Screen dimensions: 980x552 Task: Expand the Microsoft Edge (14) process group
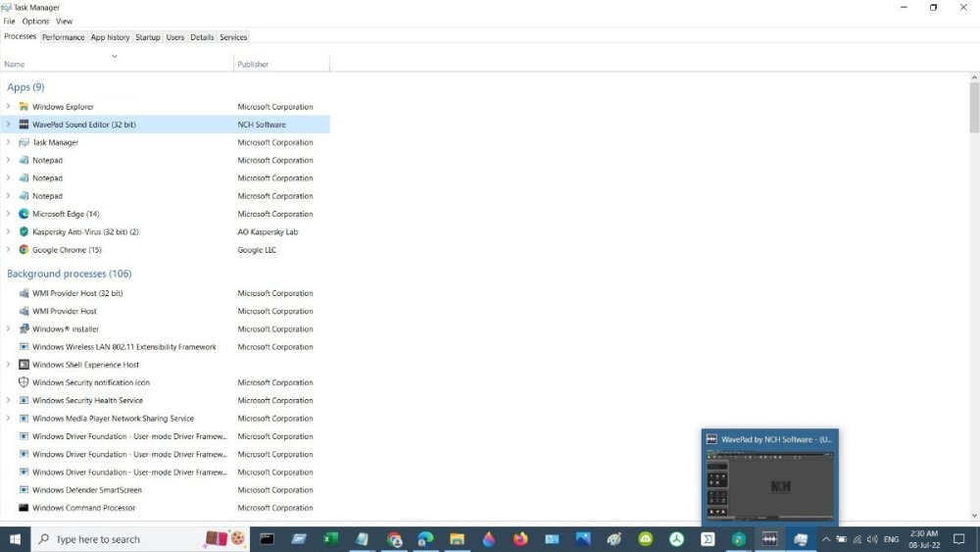8,214
